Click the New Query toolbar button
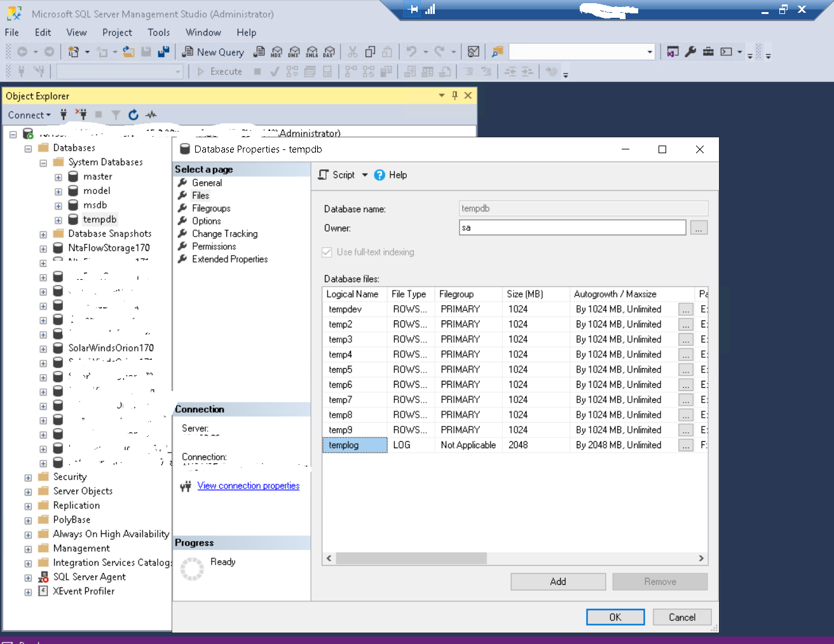This screenshot has width=834, height=644. point(213,52)
